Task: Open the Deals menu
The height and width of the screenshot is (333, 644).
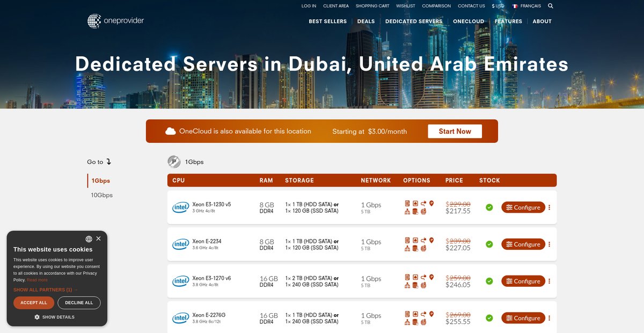Action: (x=366, y=21)
